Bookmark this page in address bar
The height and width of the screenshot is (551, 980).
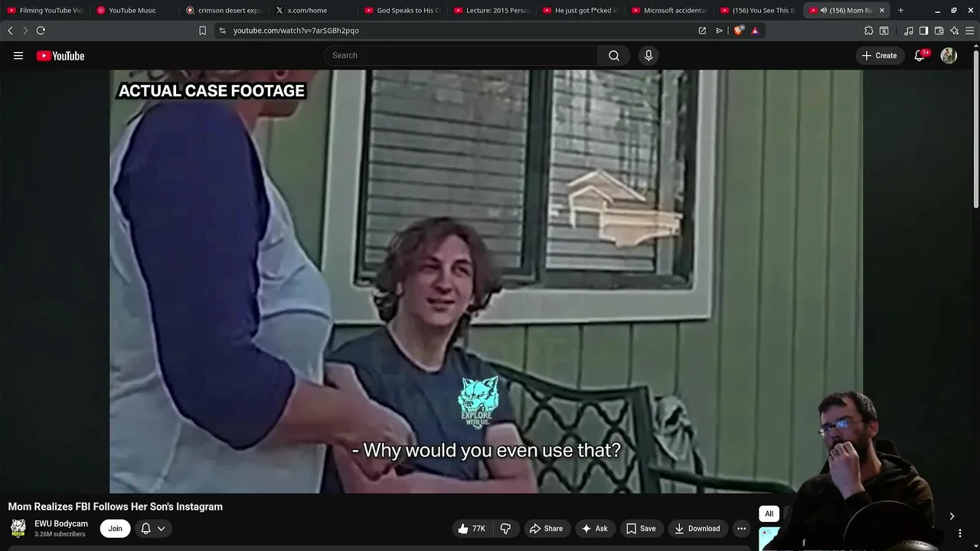click(x=202, y=31)
